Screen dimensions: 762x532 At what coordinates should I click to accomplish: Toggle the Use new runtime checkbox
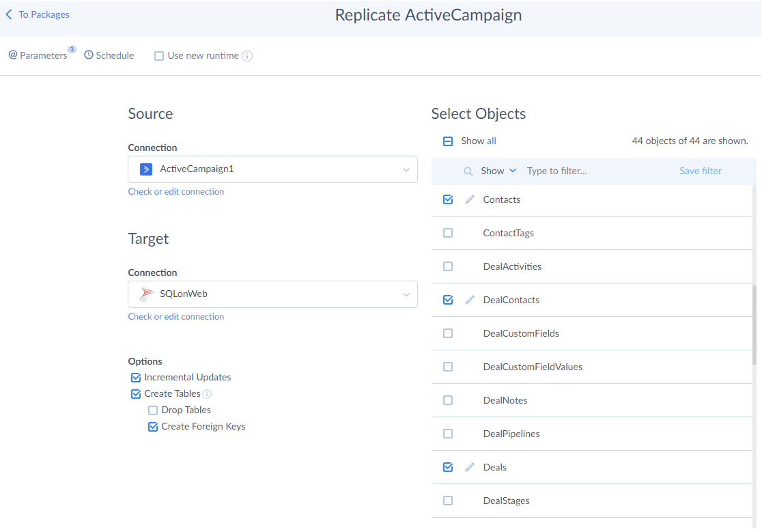click(x=159, y=56)
